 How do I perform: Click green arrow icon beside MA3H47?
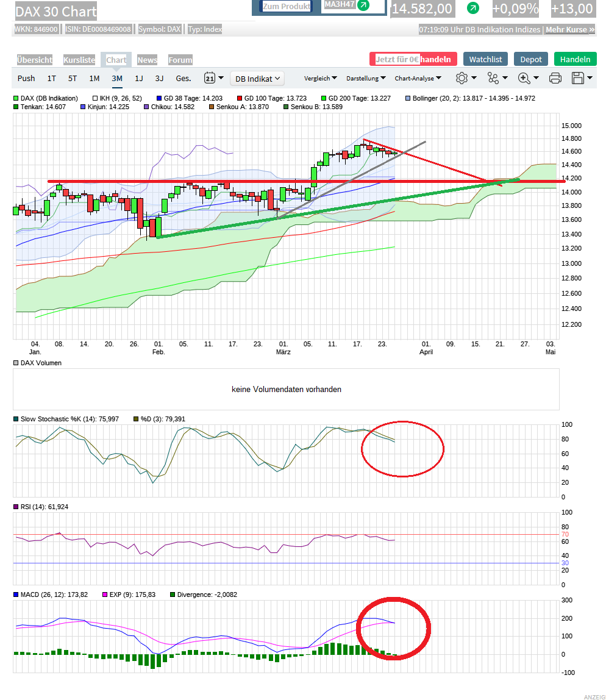[x=363, y=5]
